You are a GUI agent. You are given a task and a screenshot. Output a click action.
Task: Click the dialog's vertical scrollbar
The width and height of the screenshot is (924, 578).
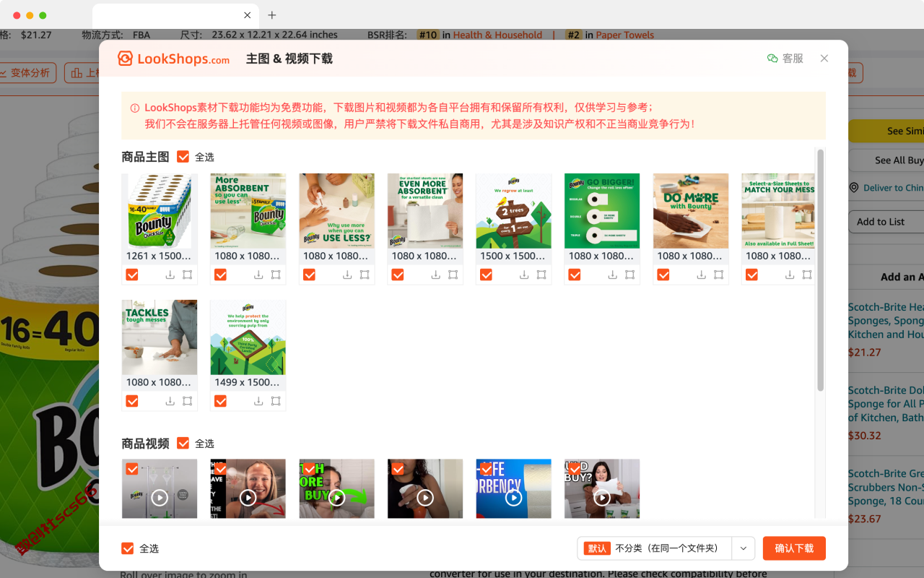[820, 270]
